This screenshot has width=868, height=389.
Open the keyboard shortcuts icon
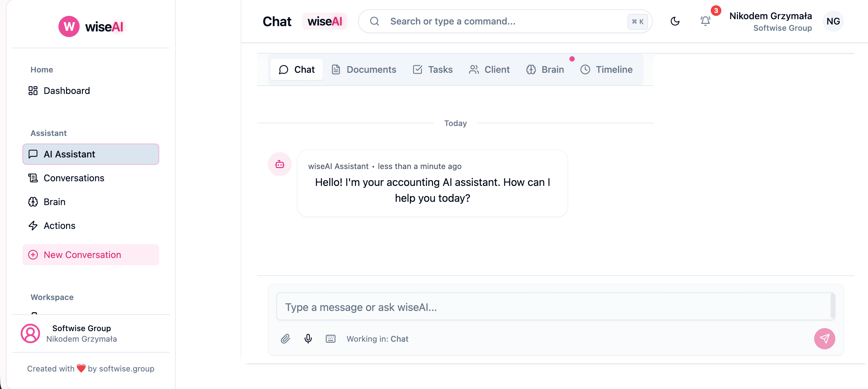[x=331, y=339]
